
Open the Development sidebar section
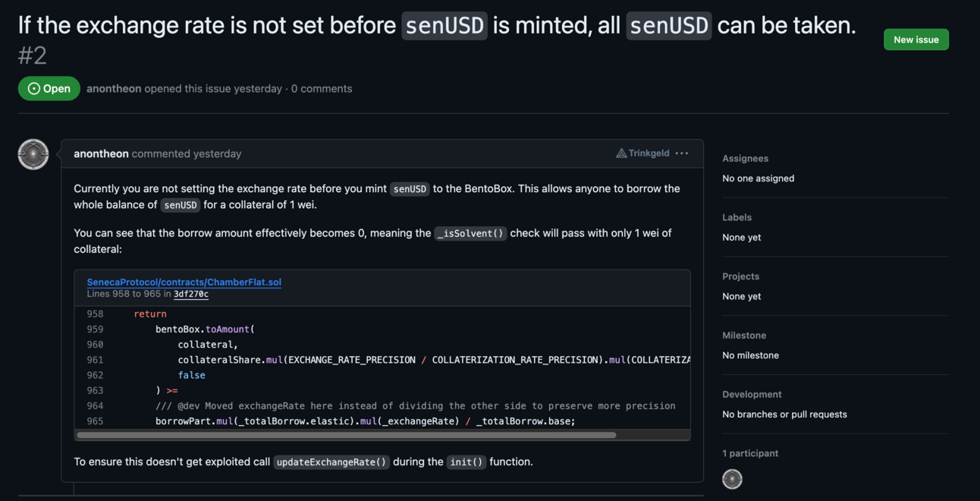tap(751, 395)
